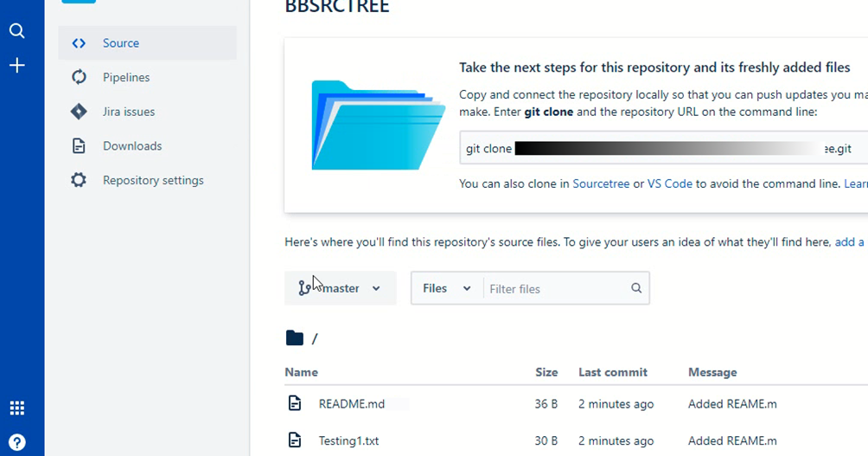The width and height of the screenshot is (868, 456).
Task: Click the search icon in Filter files
Action: click(x=636, y=289)
